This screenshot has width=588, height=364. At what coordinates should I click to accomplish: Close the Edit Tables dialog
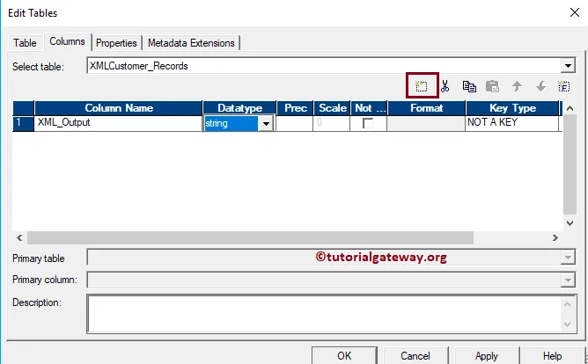[x=574, y=12]
